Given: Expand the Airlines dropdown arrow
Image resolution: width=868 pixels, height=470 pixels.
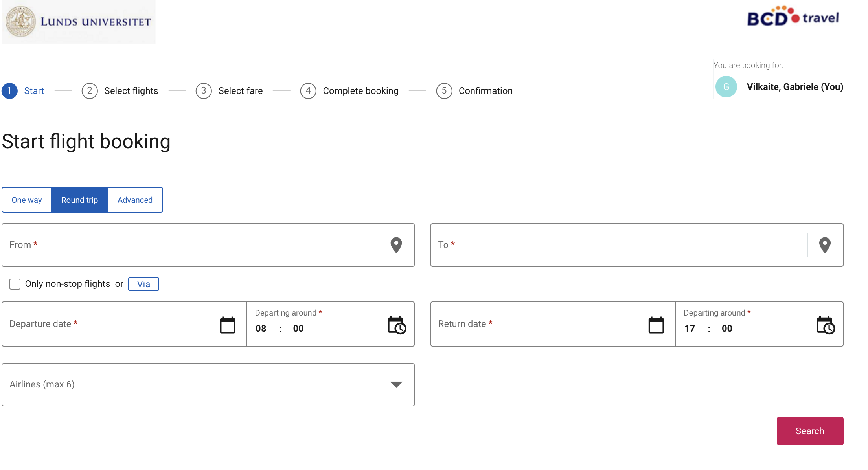Looking at the screenshot, I should [396, 384].
